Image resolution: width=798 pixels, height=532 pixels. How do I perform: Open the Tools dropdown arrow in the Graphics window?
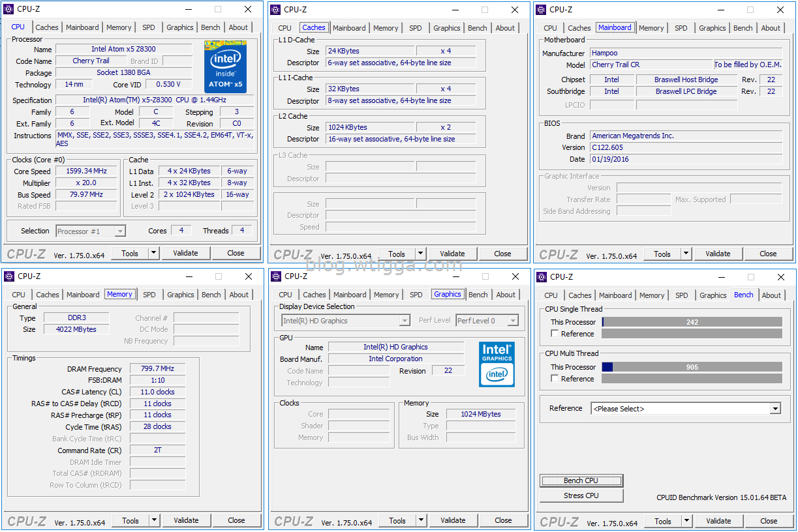pyautogui.click(x=422, y=520)
